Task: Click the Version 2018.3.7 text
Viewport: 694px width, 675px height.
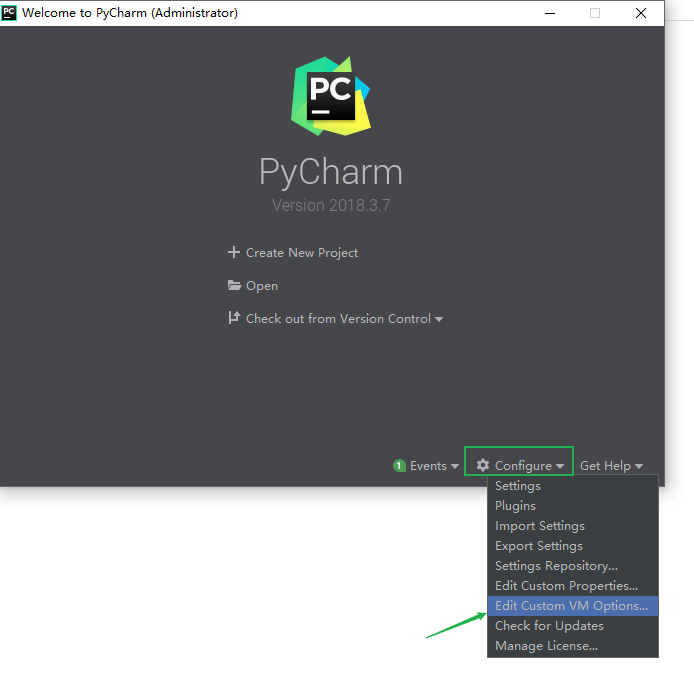Action: pos(331,205)
